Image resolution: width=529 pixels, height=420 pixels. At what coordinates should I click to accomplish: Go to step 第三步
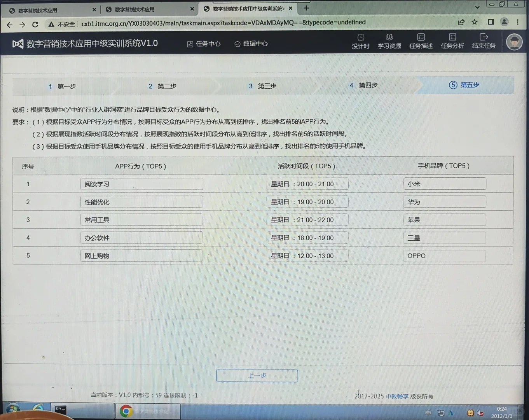tap(263, 86)
